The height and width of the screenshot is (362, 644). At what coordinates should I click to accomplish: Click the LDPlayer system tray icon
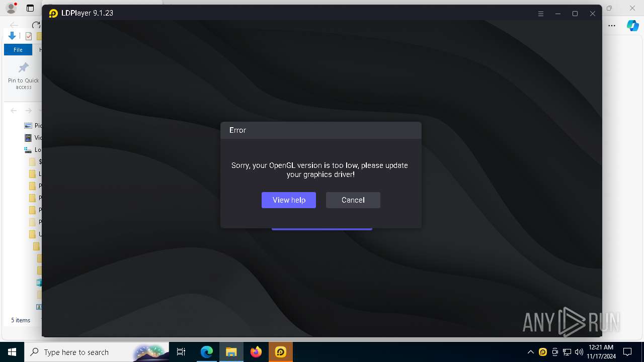point(542,352)
